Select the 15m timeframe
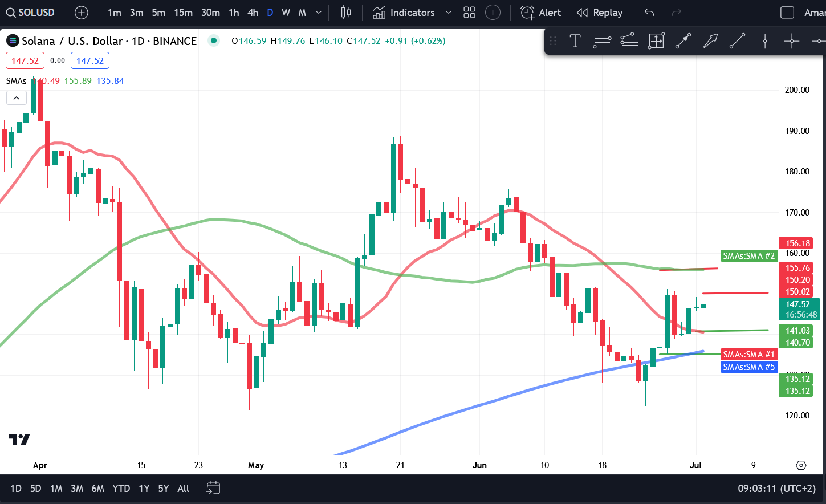 click(183, 13)
